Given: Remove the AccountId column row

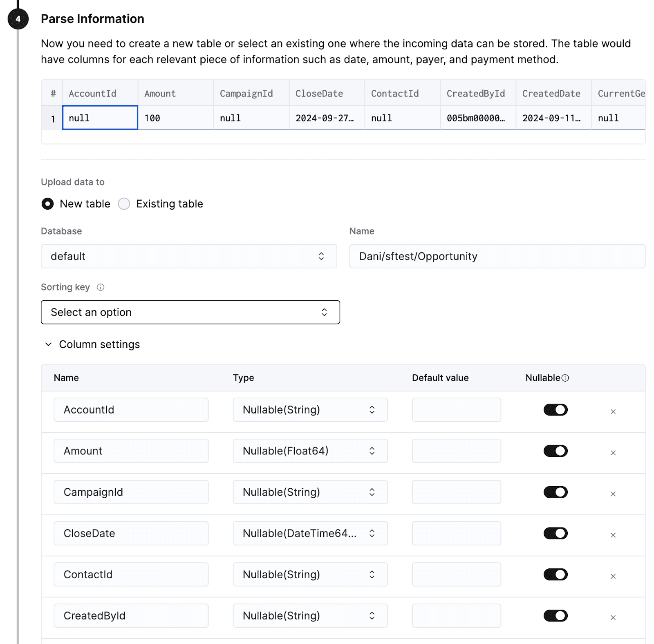Looking at the screenshot, I should click(613, 411).
